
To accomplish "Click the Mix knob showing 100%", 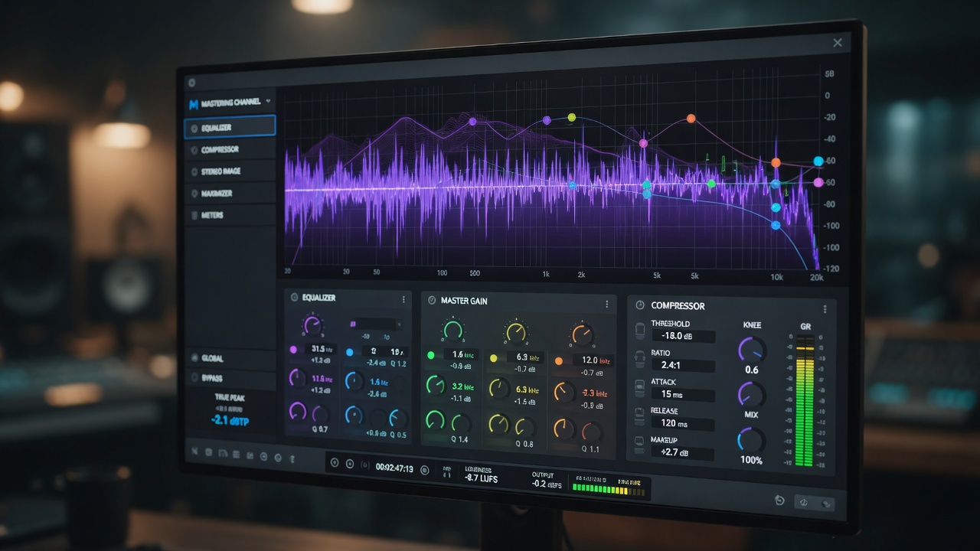I will pyautogui.click(x=751, y=440).
